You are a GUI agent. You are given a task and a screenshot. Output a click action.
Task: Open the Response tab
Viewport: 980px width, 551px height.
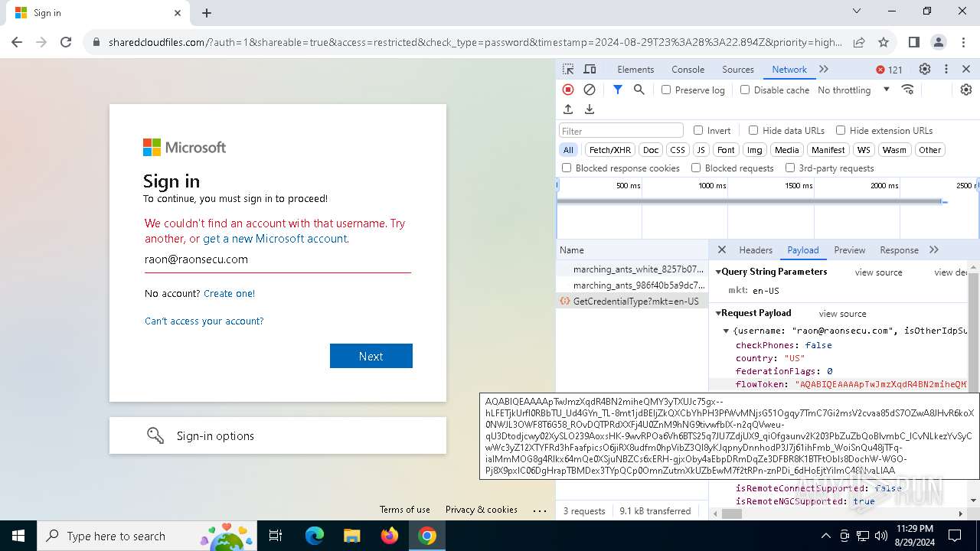tap(899, 249)
